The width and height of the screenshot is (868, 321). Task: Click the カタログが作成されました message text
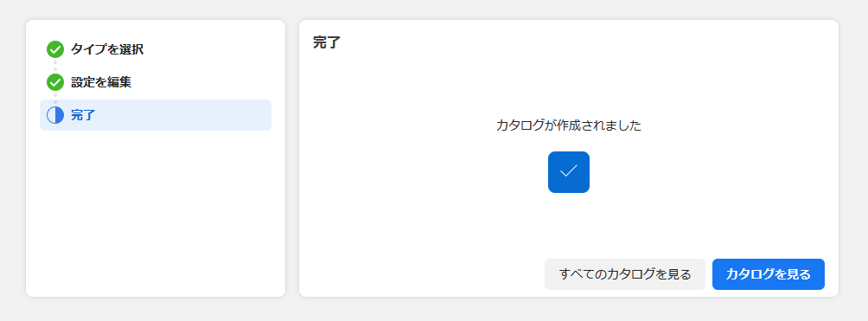click(569, 125)
